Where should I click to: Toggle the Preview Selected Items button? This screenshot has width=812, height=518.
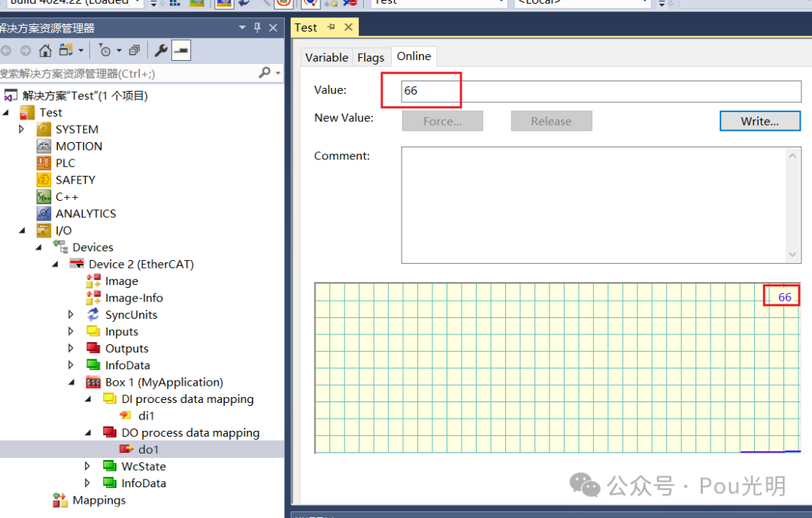pyautogui.click(x=181, y=50)
